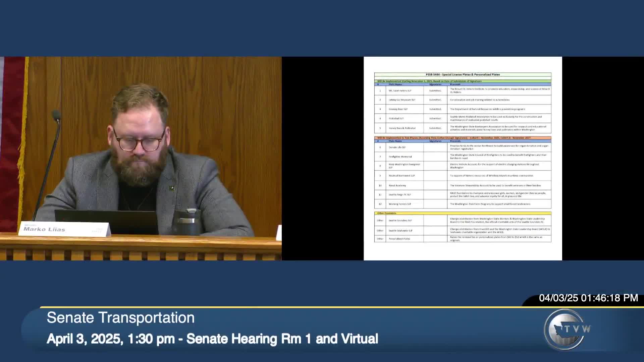Click the timestamp 04/03/25 01:46:18 PM
This screenshot has height=362, width=644.
coord(588,298)
